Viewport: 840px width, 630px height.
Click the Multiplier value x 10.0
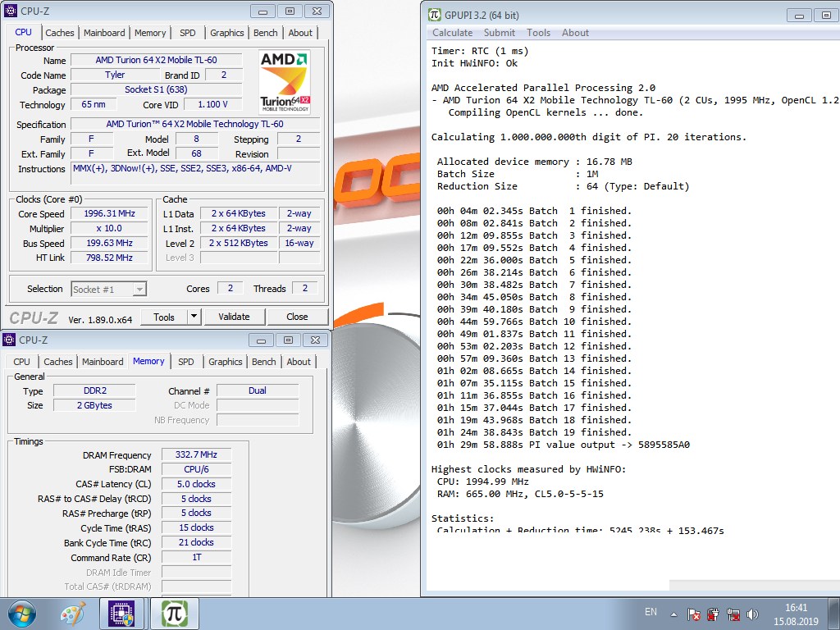110,228
